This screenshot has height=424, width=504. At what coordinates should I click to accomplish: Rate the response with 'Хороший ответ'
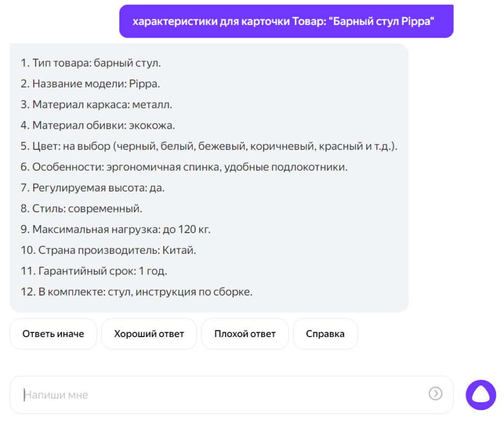[149, 333]
